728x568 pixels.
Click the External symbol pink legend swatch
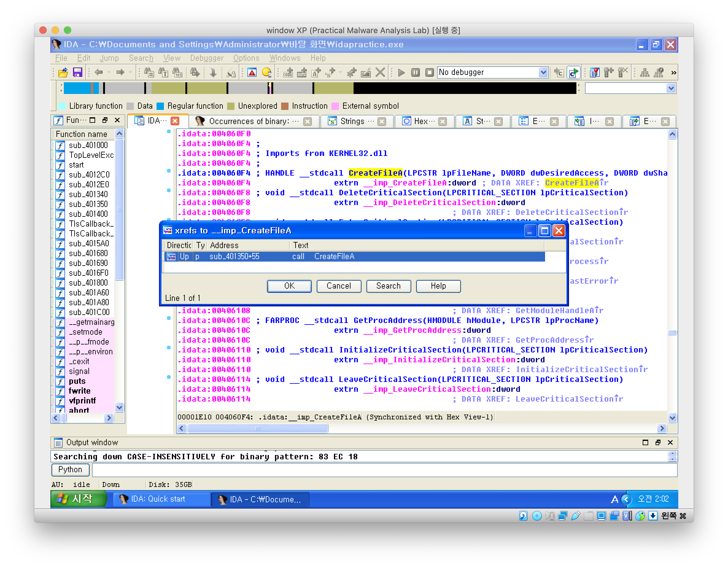tap(335, 106)
